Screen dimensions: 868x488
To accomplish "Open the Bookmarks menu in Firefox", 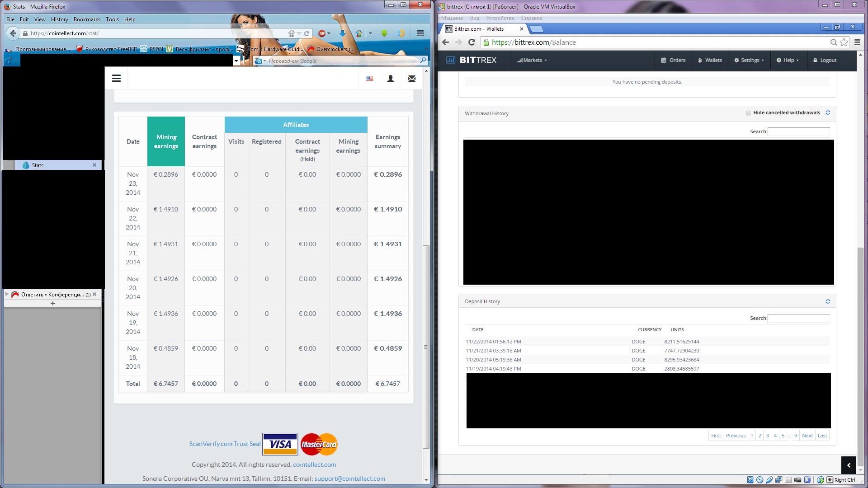I will click(87, 19).
